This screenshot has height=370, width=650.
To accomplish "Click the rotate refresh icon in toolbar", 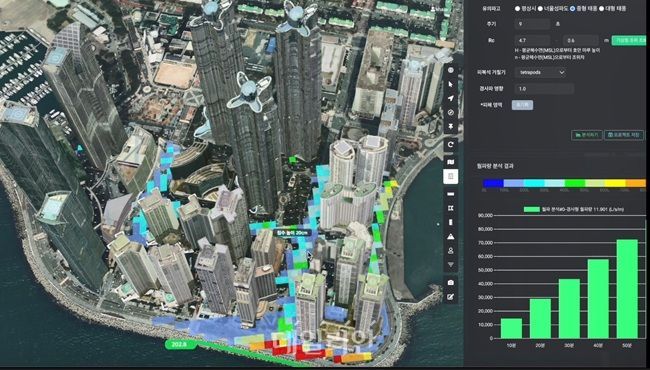I will pos(451,145).
